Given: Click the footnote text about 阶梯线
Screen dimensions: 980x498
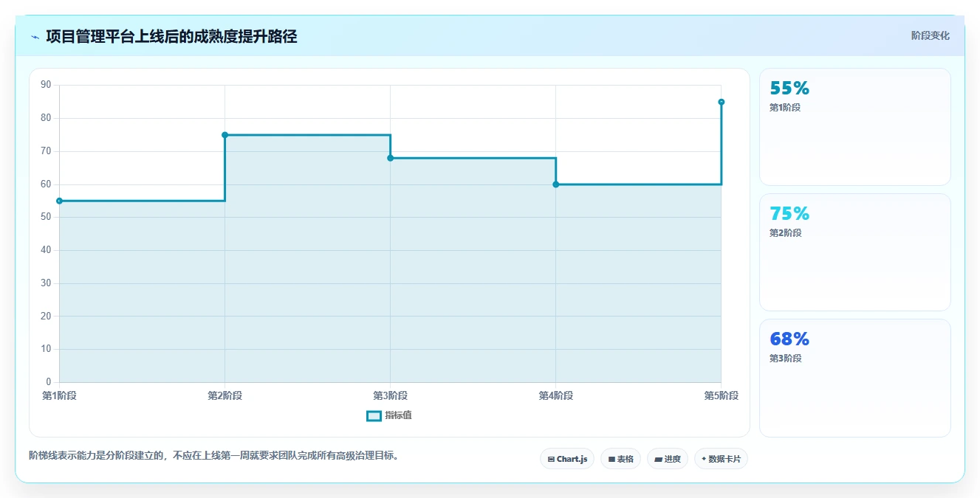Looking at the screenshot, I should 216,456.
